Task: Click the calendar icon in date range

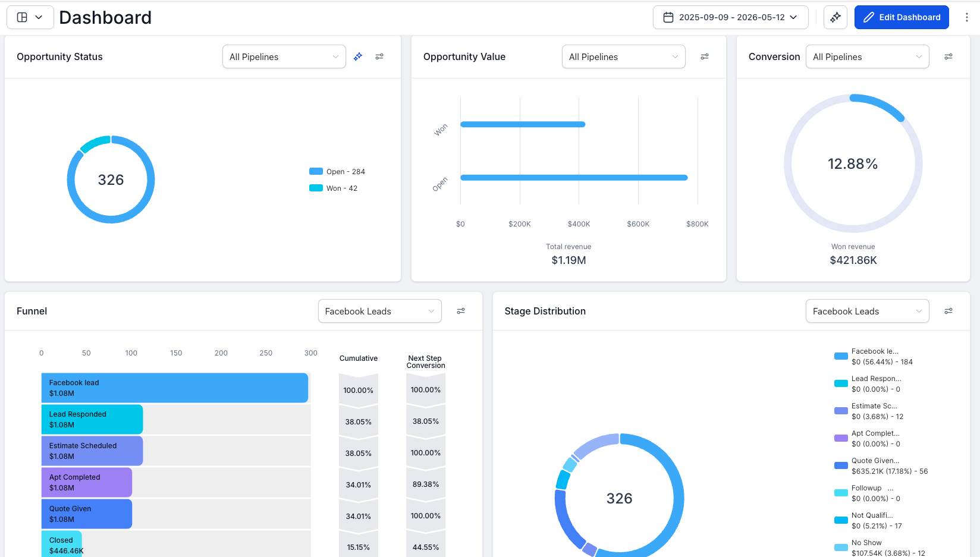Action: point(668,17)
